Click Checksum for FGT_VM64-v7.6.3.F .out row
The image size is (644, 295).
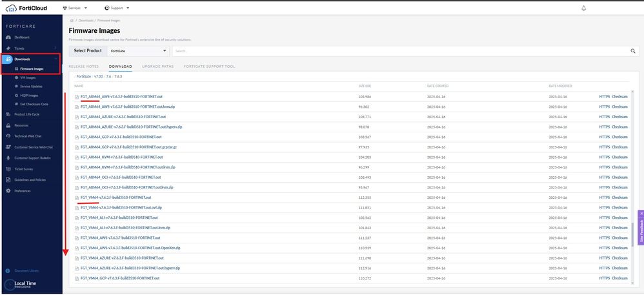619,198
